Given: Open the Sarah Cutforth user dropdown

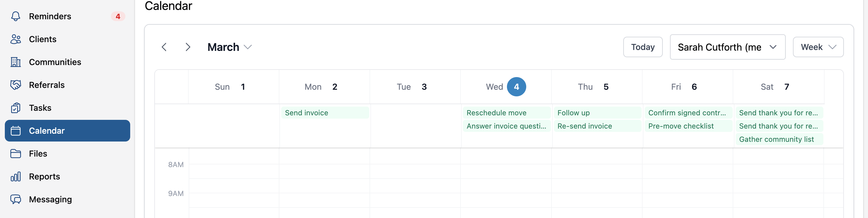Looking at the screenshot, I should pyautogui.click(x=728, y=47).
